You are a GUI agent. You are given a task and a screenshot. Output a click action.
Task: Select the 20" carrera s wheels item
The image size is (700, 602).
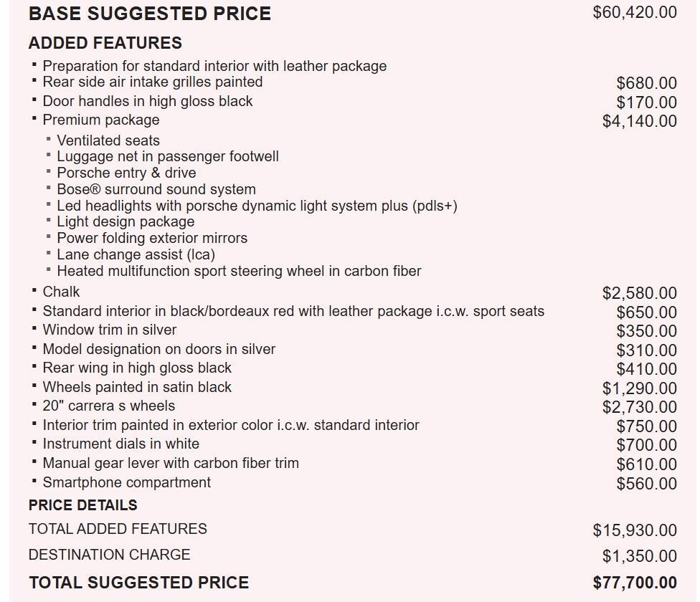click(108, 406)
